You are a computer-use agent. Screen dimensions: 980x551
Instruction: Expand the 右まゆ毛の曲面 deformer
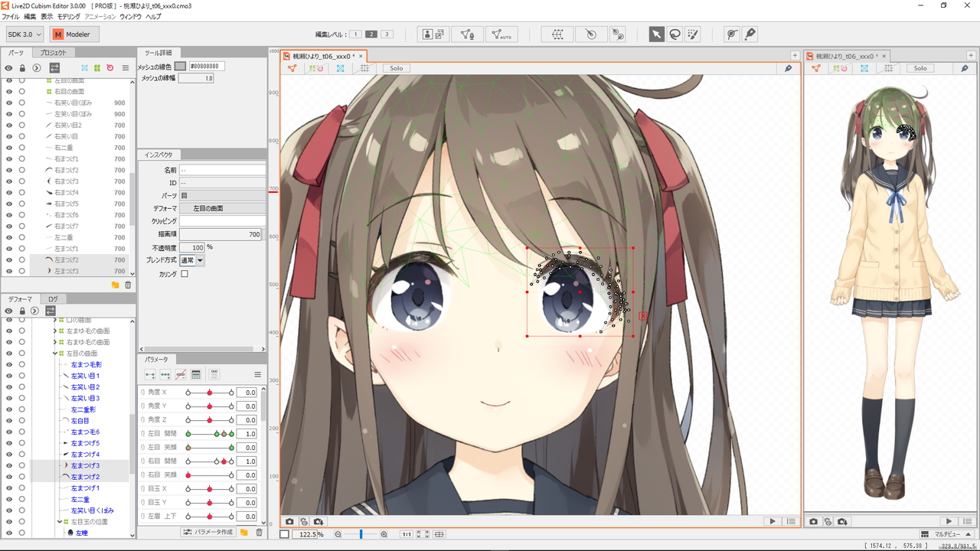pyautogui.click(x=55, y=342)
